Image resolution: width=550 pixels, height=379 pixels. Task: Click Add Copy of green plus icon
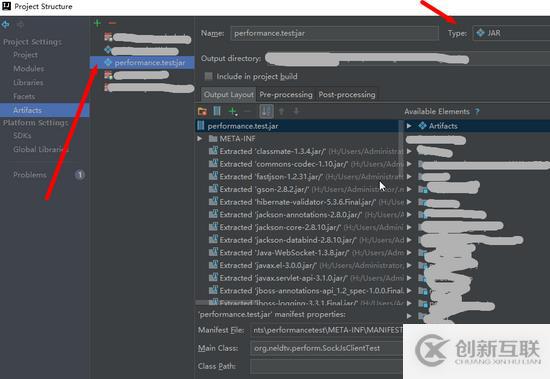coord(233,112)
